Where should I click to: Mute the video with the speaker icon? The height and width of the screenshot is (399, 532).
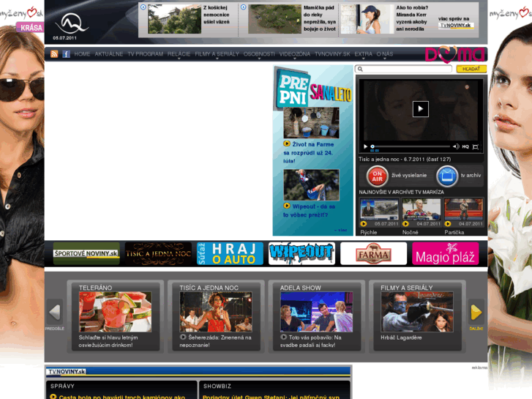[x=456, y=146]
